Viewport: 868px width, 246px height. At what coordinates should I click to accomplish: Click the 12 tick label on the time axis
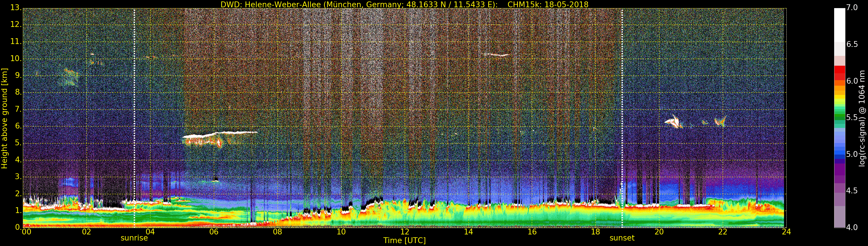(404, 232)
